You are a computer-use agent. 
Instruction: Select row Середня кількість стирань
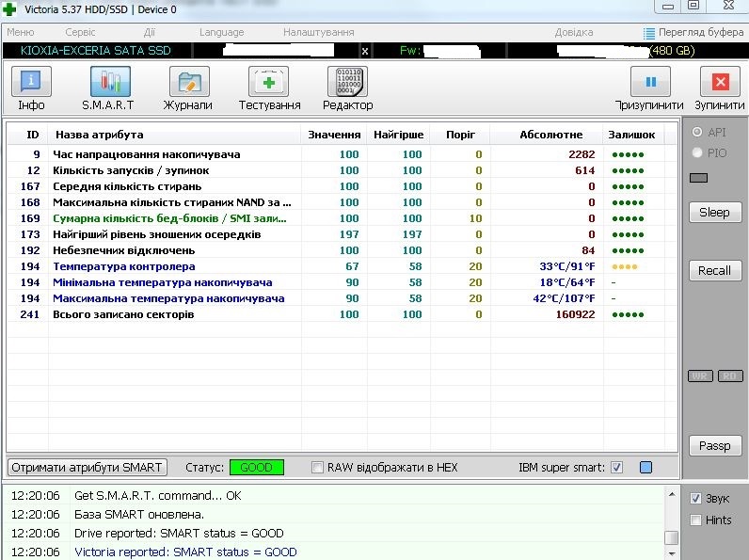tap(342, 186)
